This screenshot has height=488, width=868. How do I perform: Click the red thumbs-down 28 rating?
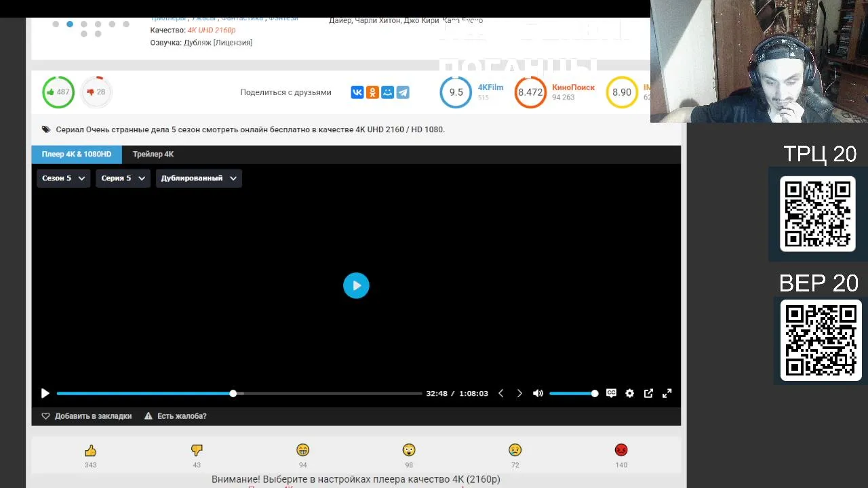(x=96, y=92)
